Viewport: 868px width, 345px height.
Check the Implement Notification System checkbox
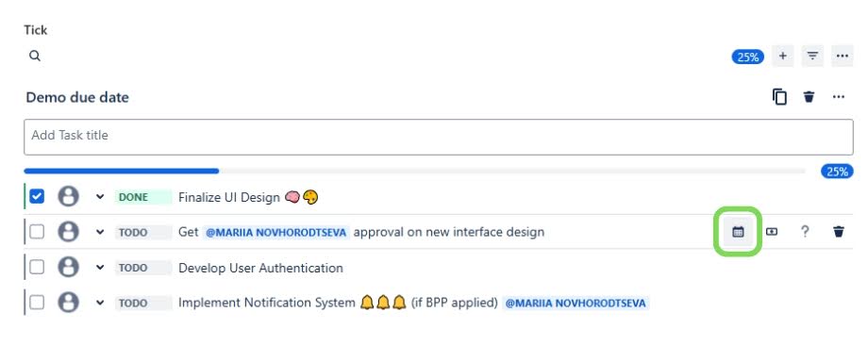[x=37, y=303]
